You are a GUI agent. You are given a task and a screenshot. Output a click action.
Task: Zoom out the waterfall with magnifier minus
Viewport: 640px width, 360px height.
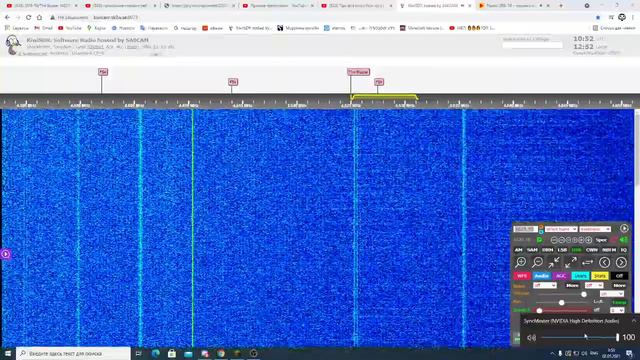click(x=538, y=262)
